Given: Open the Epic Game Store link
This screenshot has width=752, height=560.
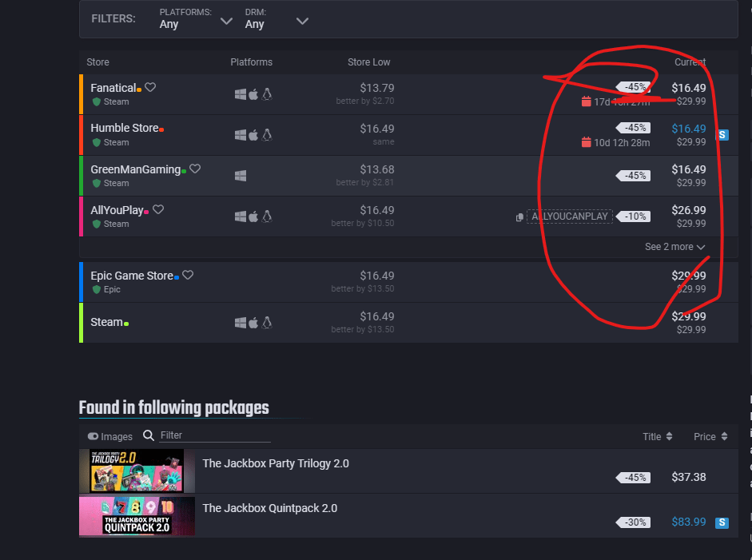Looking at the screenshot, I should coord(132,276).
